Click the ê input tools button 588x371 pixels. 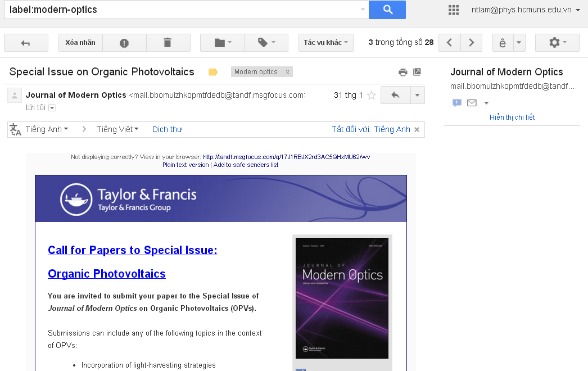click(x=503, y=43)
